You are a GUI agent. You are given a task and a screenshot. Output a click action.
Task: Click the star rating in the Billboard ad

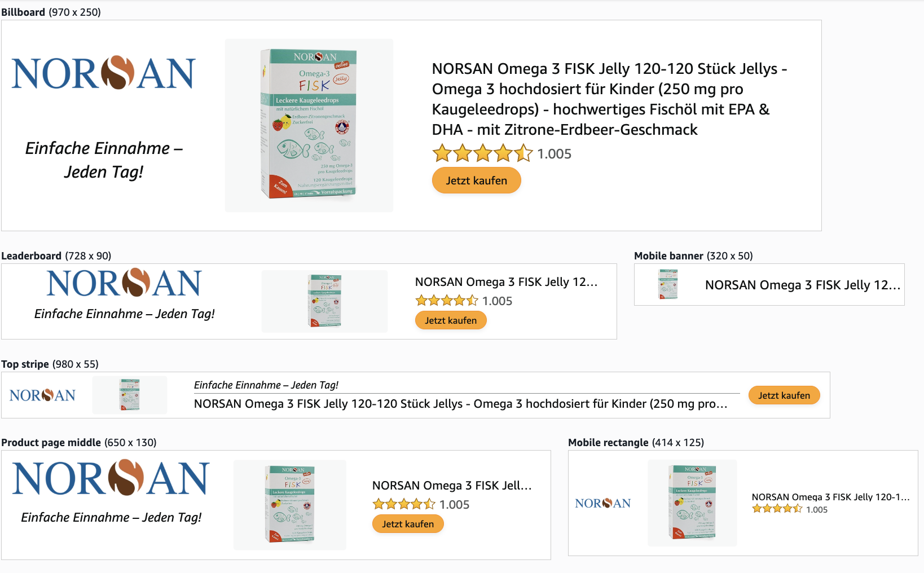click(x=482, y=153)
